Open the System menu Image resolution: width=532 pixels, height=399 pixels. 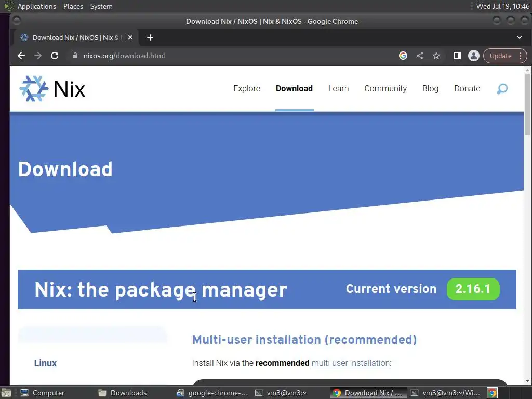pyautogui.click(x=101, y=6)
